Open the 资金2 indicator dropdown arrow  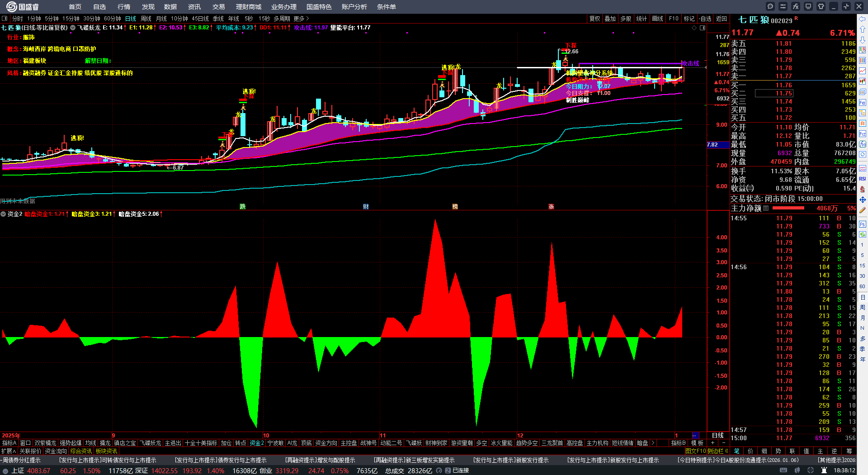coord(3,214)
